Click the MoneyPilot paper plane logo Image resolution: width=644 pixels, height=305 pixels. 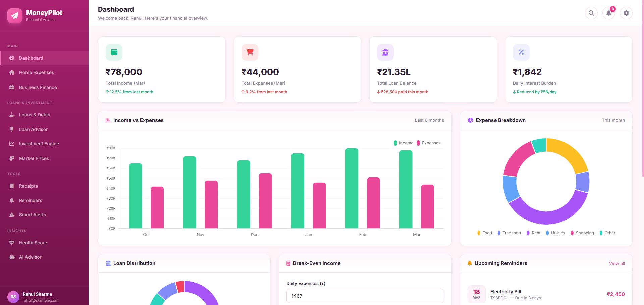tap(15, 16)
